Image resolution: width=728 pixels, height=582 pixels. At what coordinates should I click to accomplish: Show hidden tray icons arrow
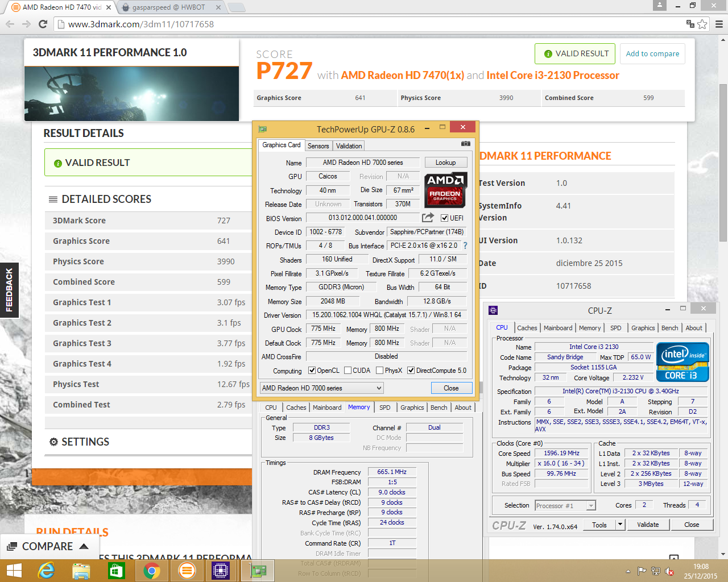(628, 571)
